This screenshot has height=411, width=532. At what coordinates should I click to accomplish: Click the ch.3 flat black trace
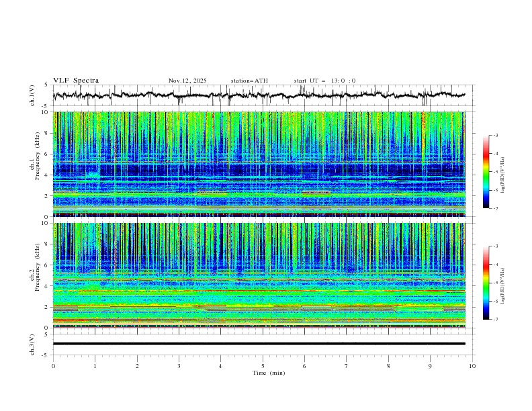pyautogui.click(x=259, y=344)
